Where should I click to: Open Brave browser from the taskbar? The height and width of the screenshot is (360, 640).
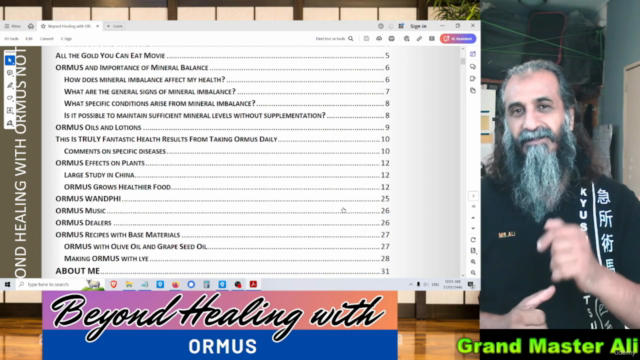point(113,284)
